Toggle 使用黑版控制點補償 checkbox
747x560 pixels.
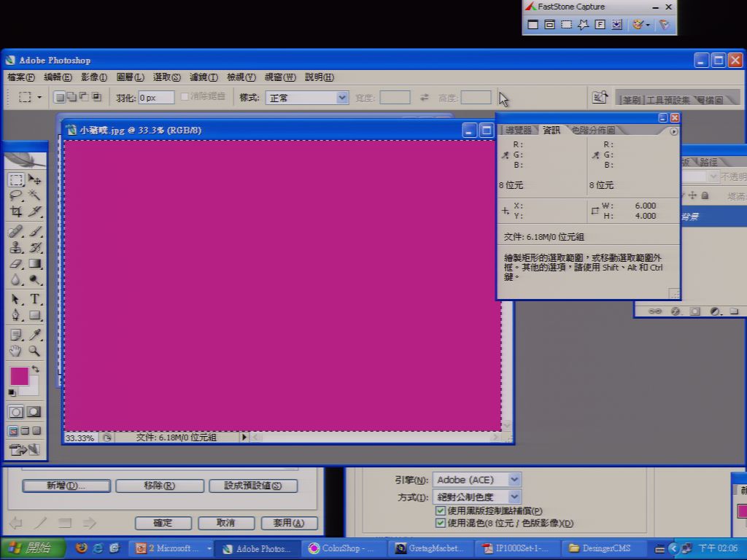pos(441,511)
